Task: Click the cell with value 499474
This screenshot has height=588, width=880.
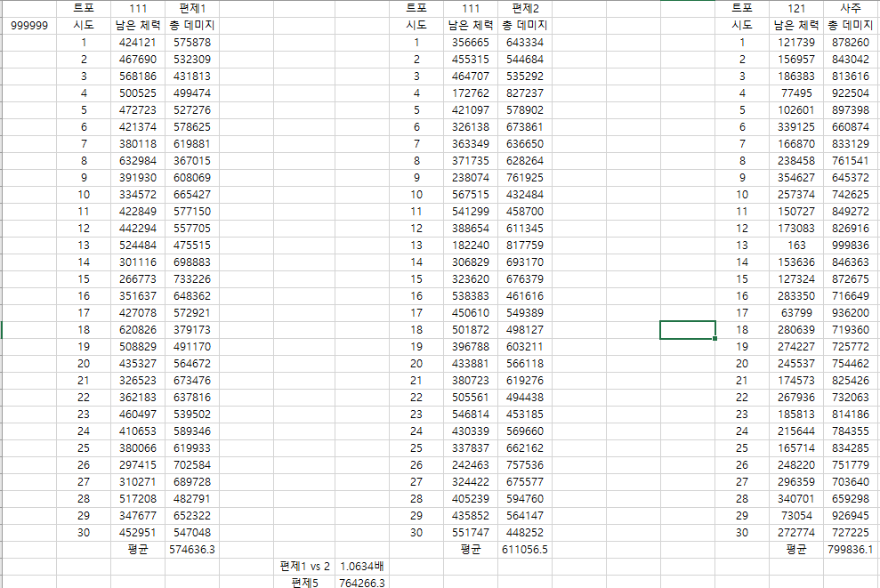Action: click(192, 93)
